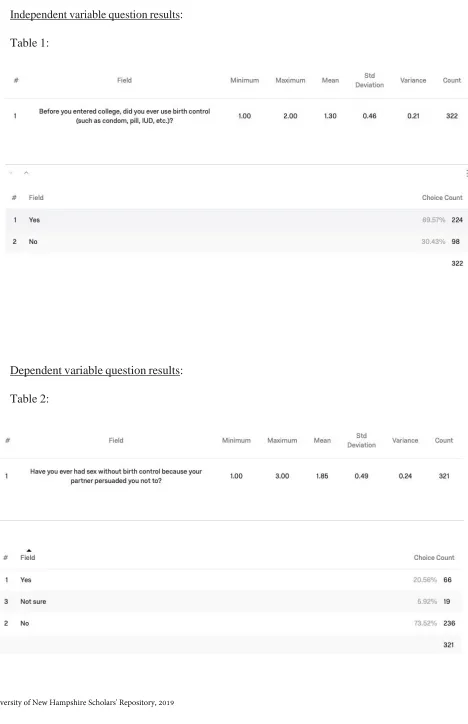Select the 'Not sure' row with 19 responses
The image size is (468, 724).
click(x=231, y=602)
